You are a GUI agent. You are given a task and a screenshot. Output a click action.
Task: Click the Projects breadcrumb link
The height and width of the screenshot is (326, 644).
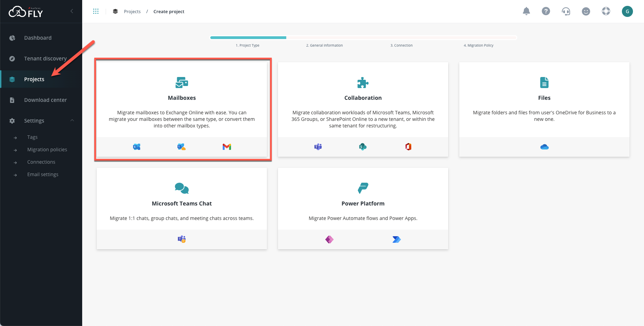[x=132, y=11]
